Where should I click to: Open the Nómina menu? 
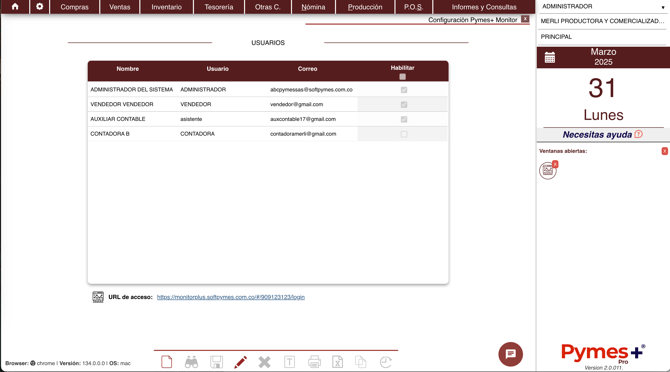click(313, 7)
